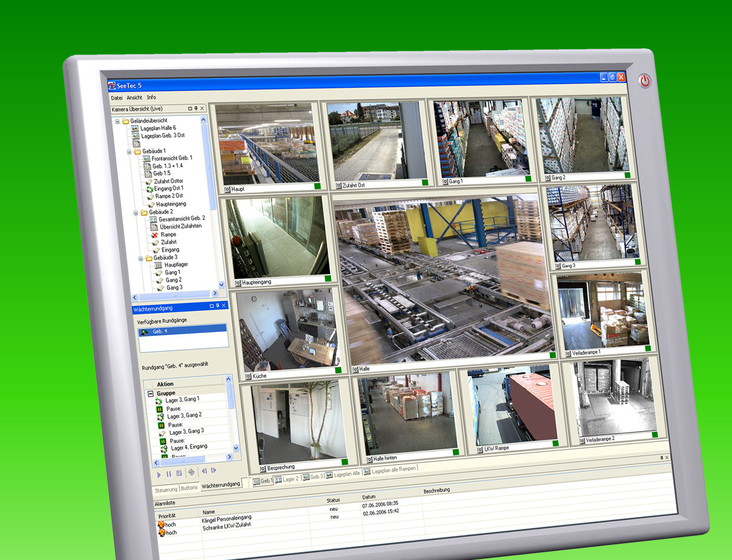Close the Wächterrundgang panel
732x560 pixels.
[224, 305]
